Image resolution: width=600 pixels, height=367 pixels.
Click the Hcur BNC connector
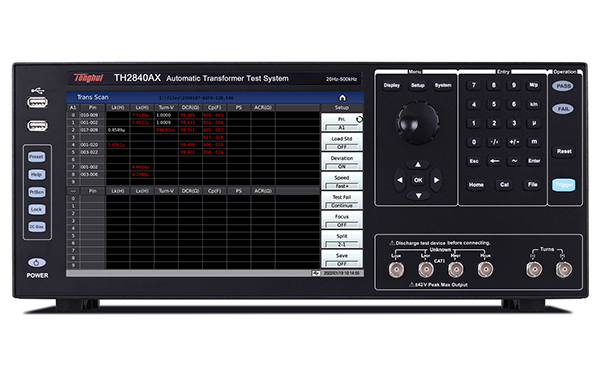tap(485, 269)
